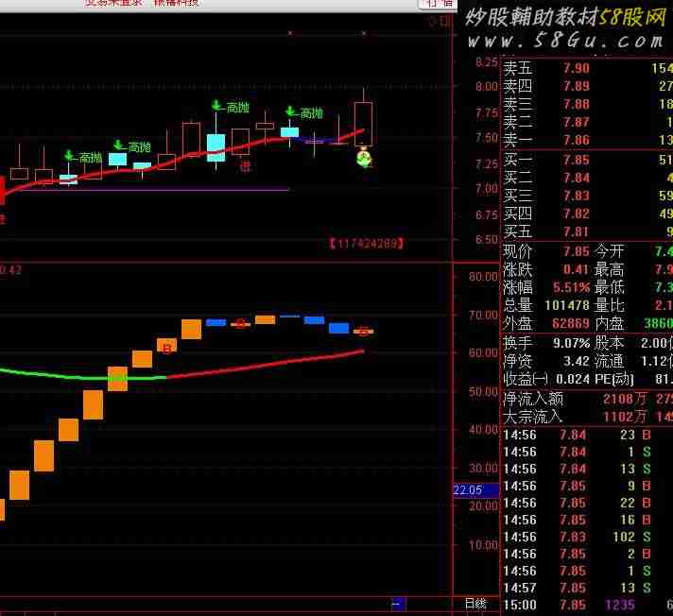Click the 收益 0.024 value
673x616 pixels.
click(x=573, y=379)
